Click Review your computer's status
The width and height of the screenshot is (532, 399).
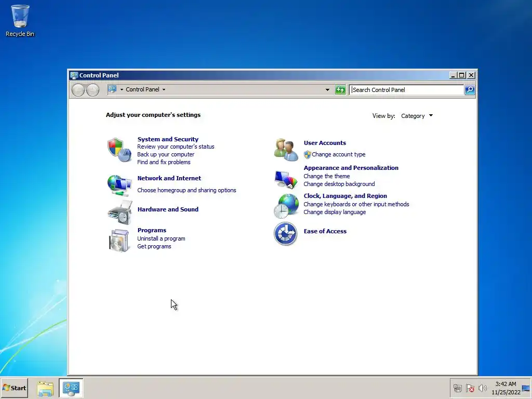(x=176, y=147)
